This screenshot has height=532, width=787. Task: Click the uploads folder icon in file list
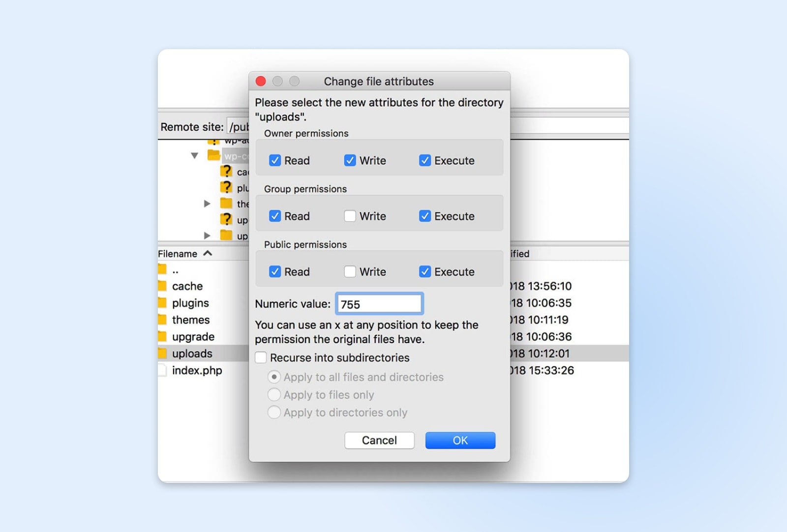162,354
